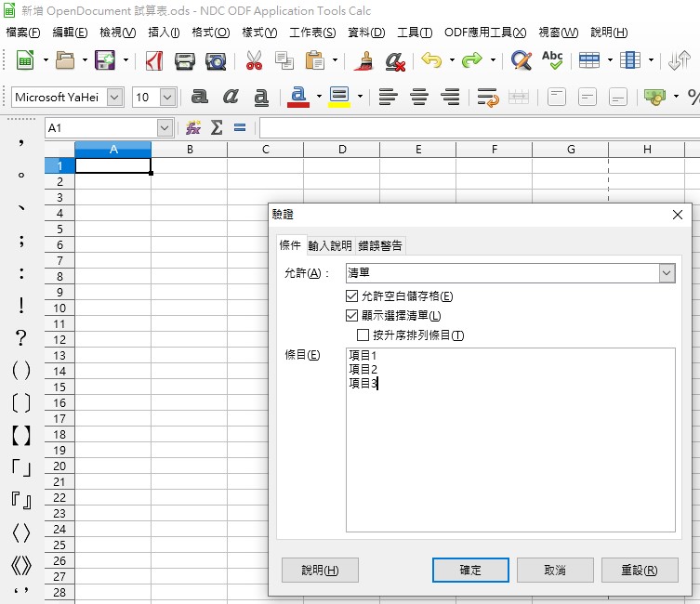Format cell as currency

[x=654, y=97]
